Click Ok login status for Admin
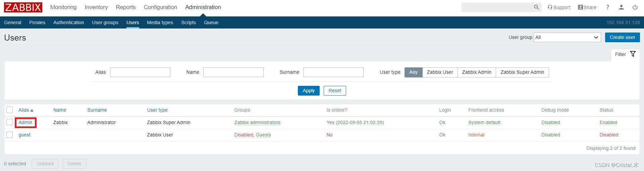 [442, 122]
